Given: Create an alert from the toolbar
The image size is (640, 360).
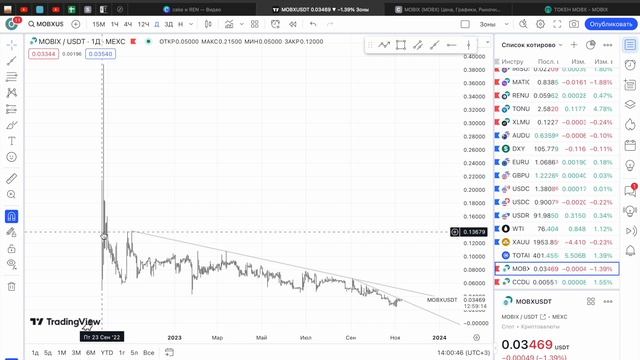Looking at the screenshot, I should point(276,24).
